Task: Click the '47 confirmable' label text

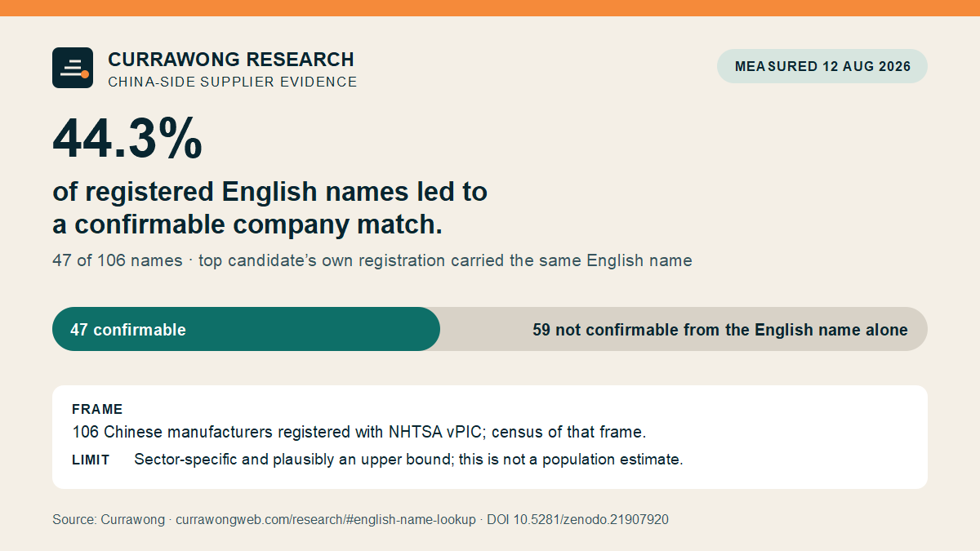Action: click(128, 330)
